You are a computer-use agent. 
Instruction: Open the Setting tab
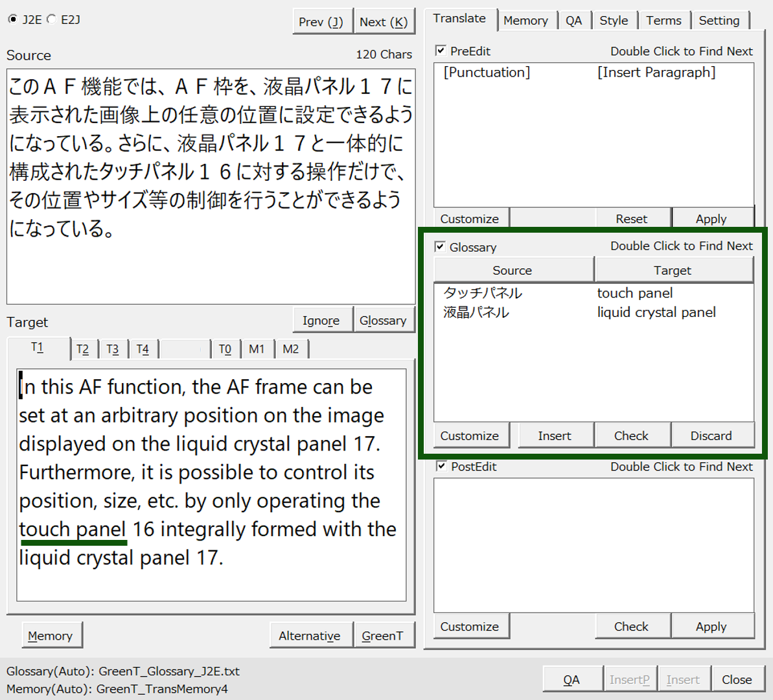click(x=719, y=21)
